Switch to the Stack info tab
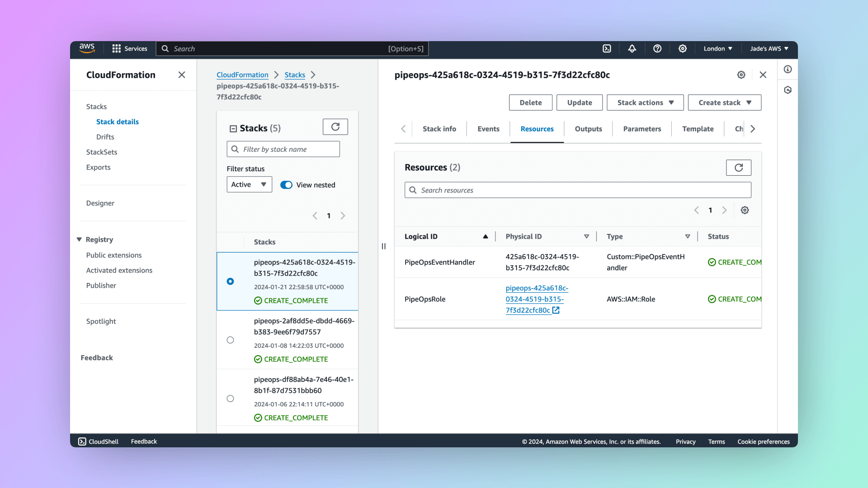Screen dimensions: 868x488 [439, 129]
